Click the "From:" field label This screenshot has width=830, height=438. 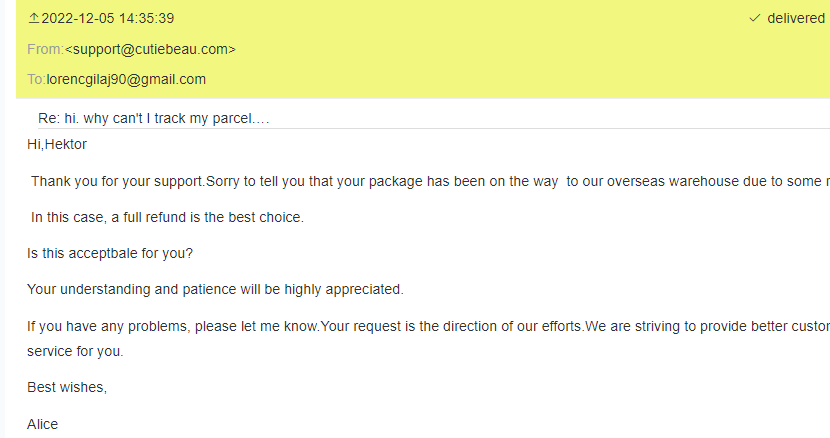[45, 49]
